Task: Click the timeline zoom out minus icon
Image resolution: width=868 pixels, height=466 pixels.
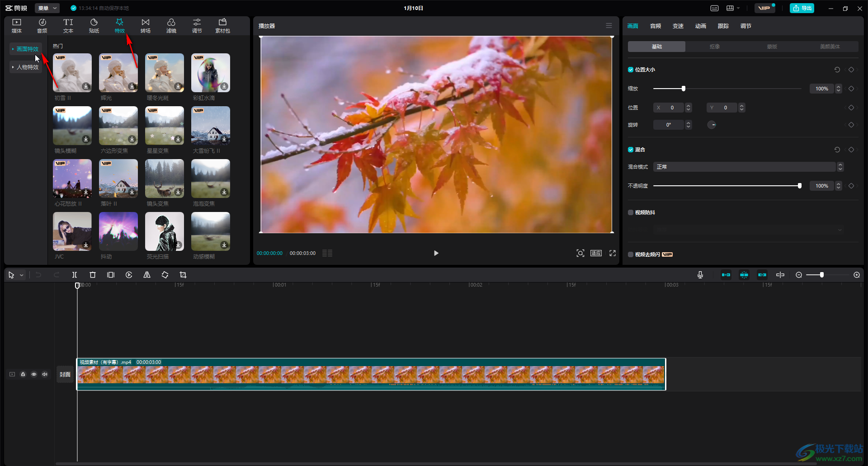Action: (x=799, y=275)
